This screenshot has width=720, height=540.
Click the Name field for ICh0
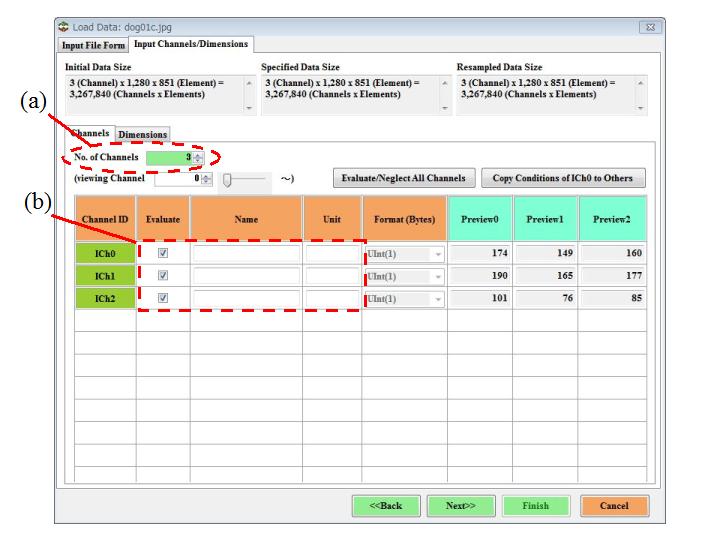pos(246,254)
